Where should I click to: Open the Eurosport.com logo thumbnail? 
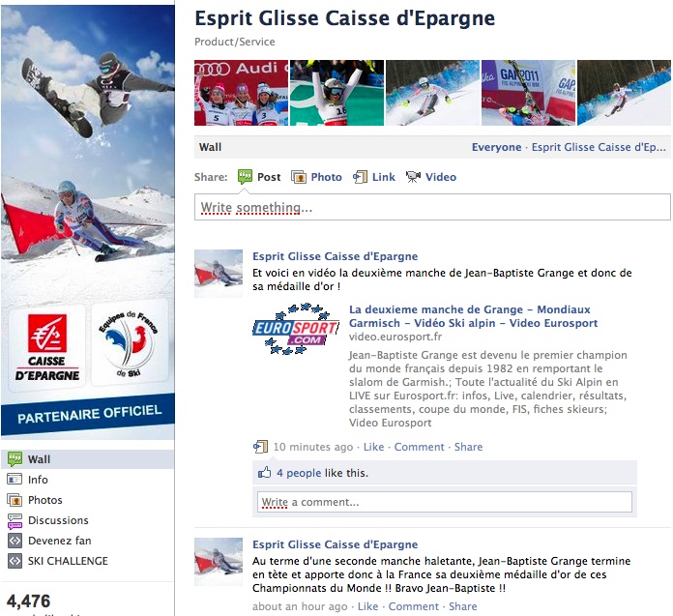(x=296, y=329)
